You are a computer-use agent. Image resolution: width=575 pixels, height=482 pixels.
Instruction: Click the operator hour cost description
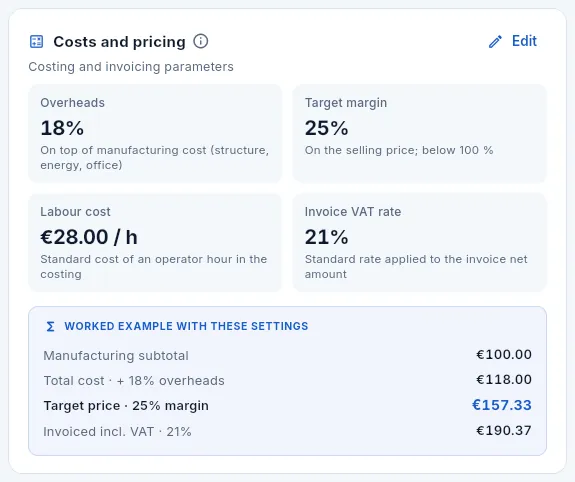coord(154,267)
